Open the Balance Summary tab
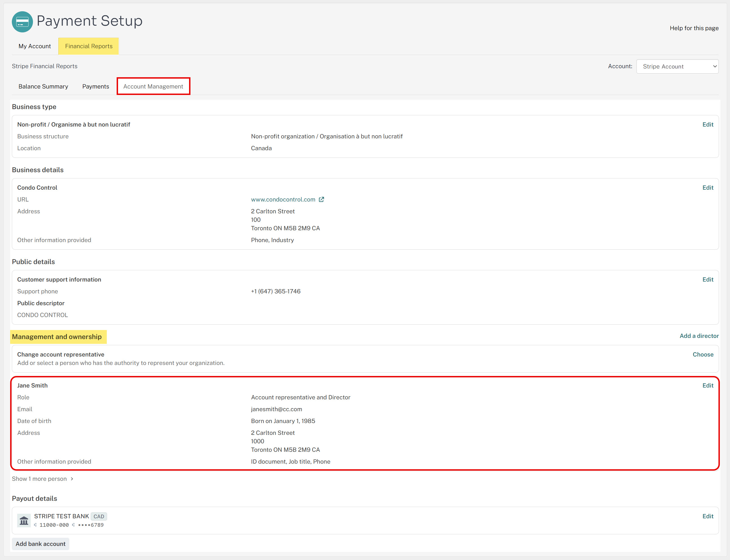 [x=43, y=86]
